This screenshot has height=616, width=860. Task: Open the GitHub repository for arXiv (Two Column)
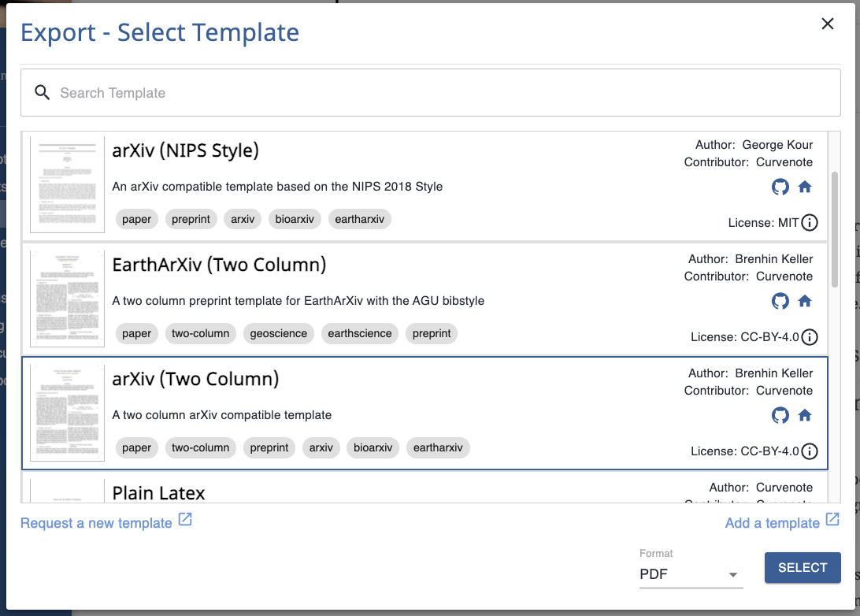(x=780, y=415)
